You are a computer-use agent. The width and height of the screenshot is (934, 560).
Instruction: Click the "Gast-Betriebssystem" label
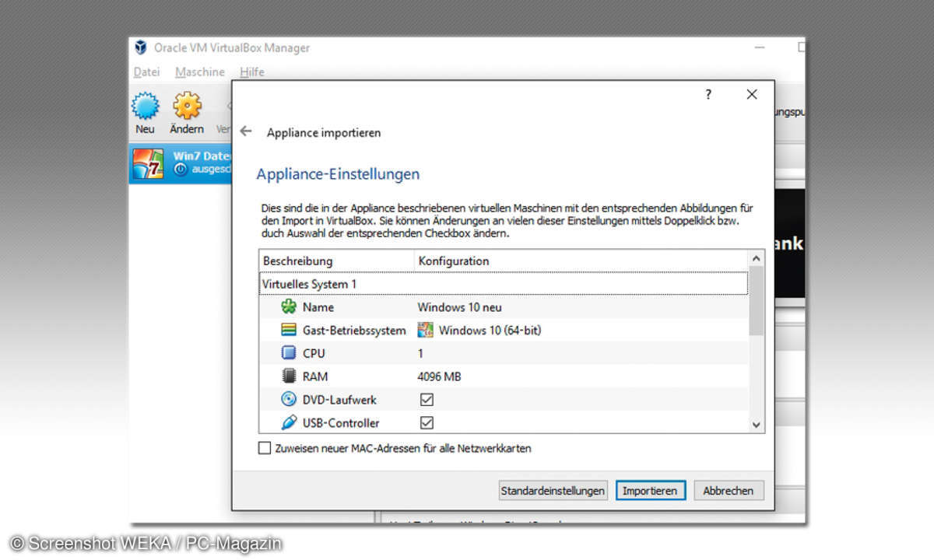click(x=354, y=331)
